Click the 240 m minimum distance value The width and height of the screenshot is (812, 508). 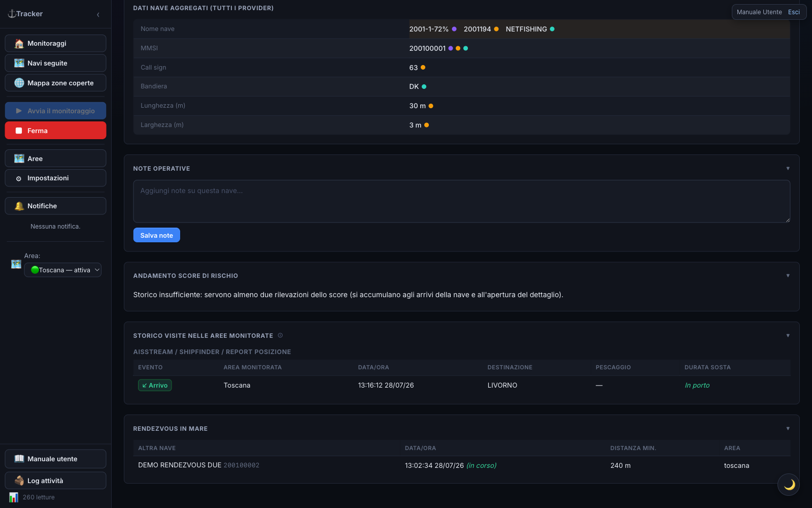tap(621, 466)
